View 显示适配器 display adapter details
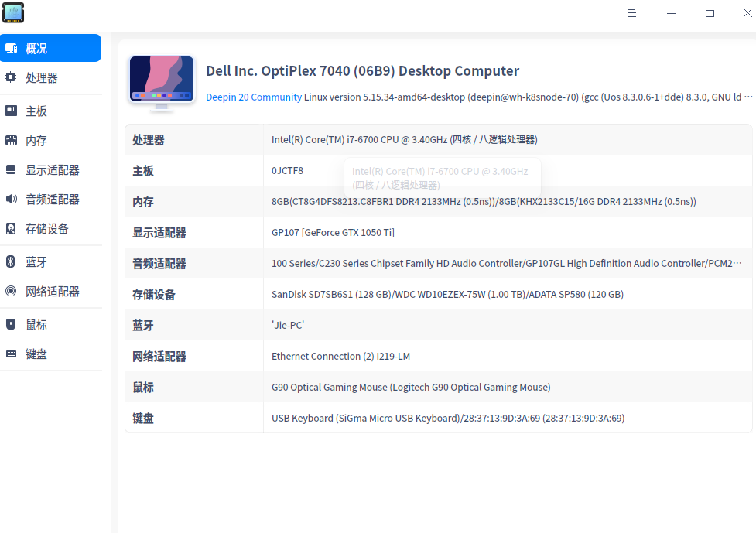This screenshot has height=533, width=756. tap(9, 169)
